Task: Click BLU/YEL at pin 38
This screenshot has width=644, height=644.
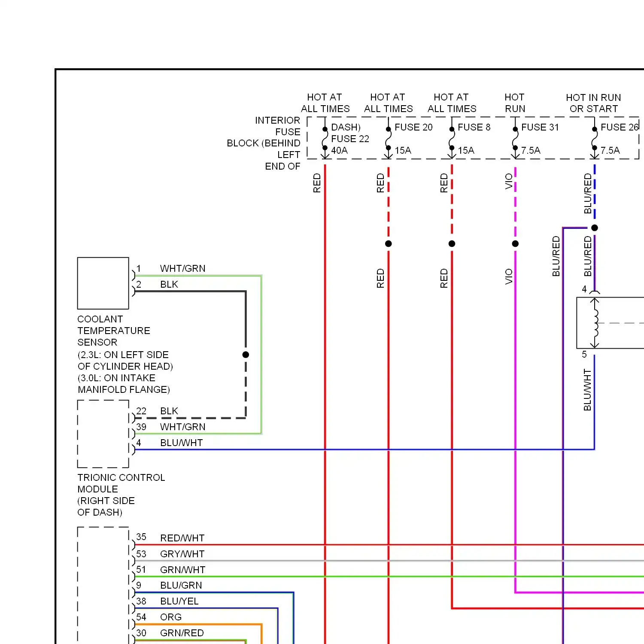Action: pyautogui.click(x=179, y=601)
